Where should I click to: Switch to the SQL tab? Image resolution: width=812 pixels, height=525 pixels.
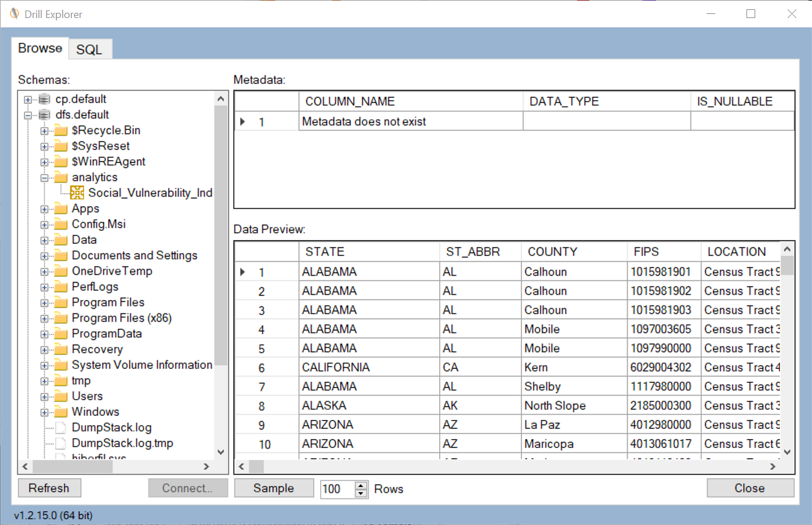pyautogui.click(x=90, y=49)
